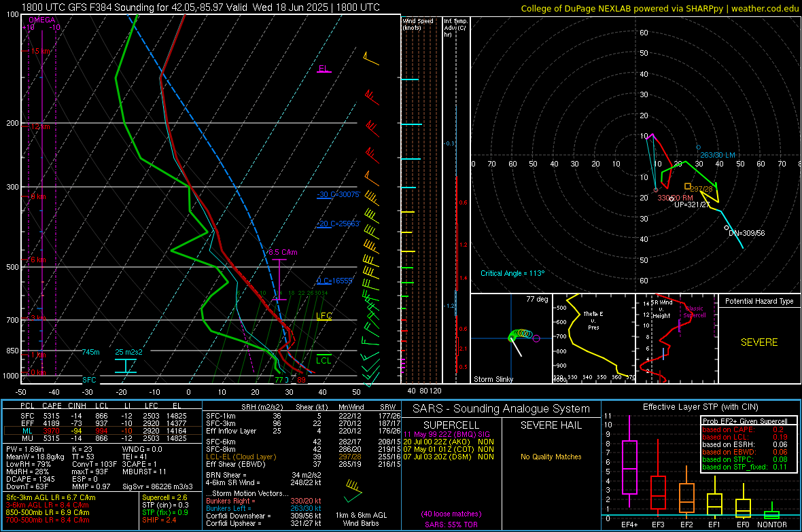Click the magenta EF4+ box in STP chart
This screenshot has width=802, height=532.
[629, 467]
